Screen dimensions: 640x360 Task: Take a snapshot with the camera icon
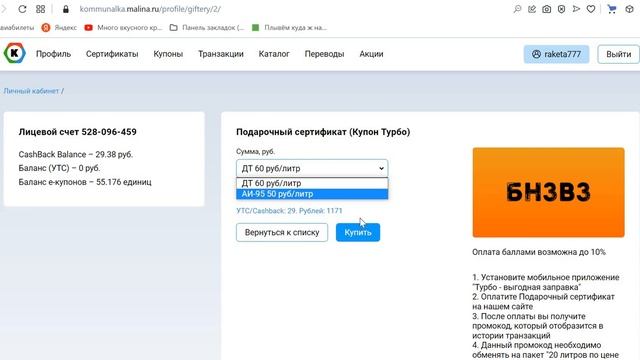547,9
